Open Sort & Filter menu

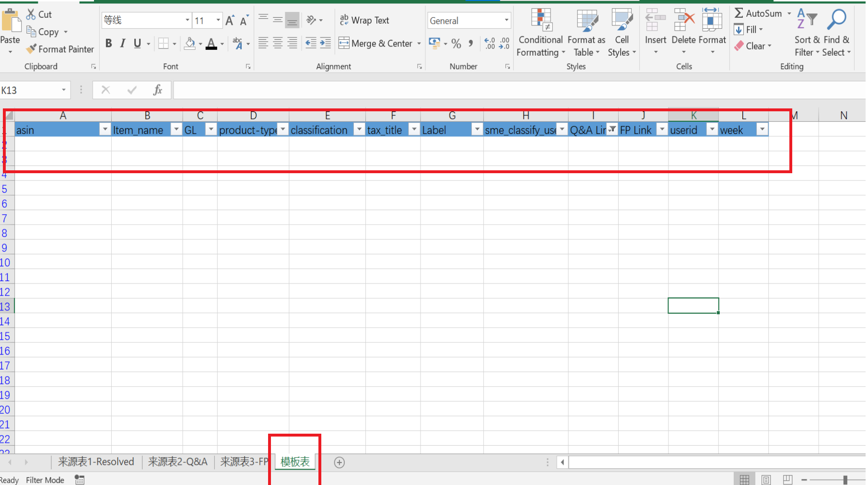point(807,33)
